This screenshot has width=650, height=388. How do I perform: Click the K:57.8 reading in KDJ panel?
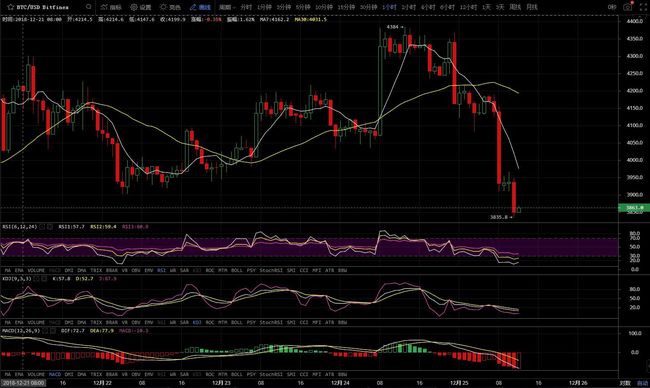click(x=61, y=279)
